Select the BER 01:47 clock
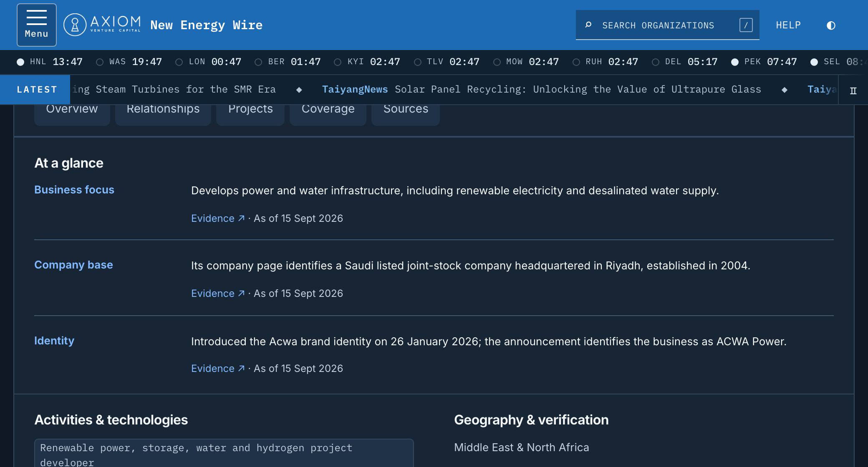Image resolution: width=868 pixels, height=467 pixels. pyautogui.click(x=288, y=62)
